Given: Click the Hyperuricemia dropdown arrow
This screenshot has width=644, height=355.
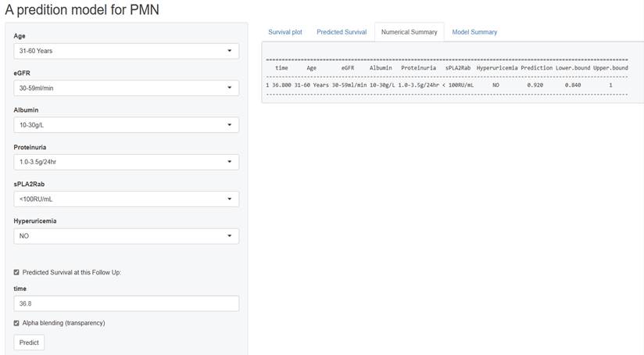Looking at the screenshot, I should 229,236.
